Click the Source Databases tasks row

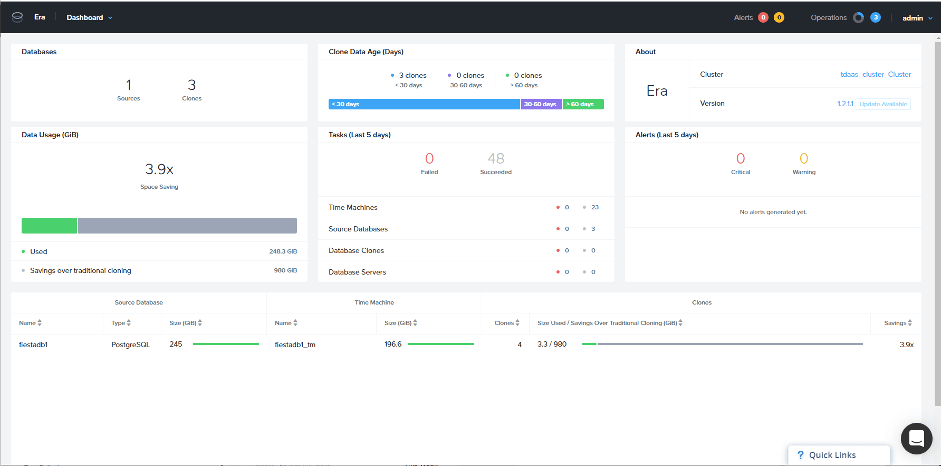pyautogui.click(x=466, y=229)
